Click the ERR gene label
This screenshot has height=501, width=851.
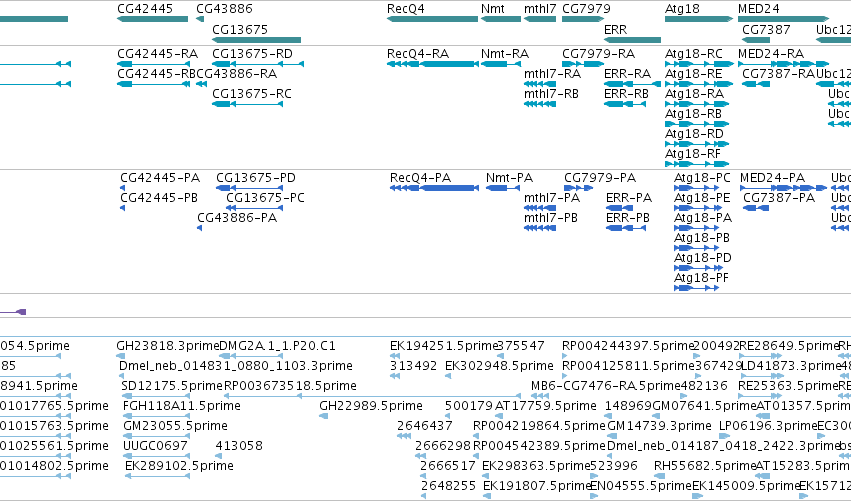pyautogui.click(x=615, y=29)
